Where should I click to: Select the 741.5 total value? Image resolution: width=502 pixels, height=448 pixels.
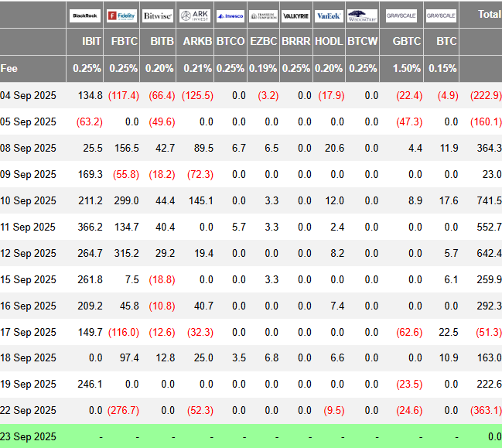click(x=488, y=200)
